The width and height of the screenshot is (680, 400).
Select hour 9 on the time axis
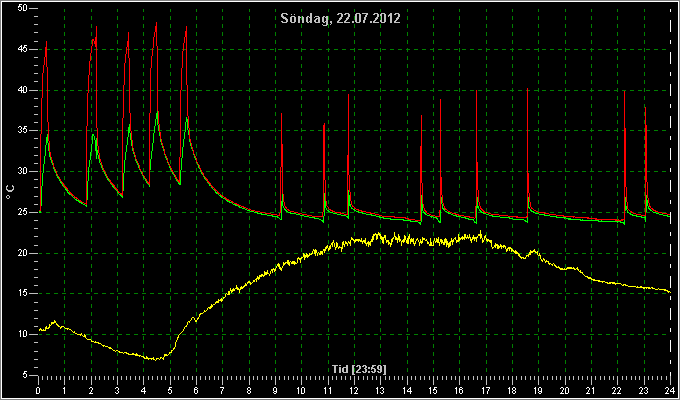(275, 390)
